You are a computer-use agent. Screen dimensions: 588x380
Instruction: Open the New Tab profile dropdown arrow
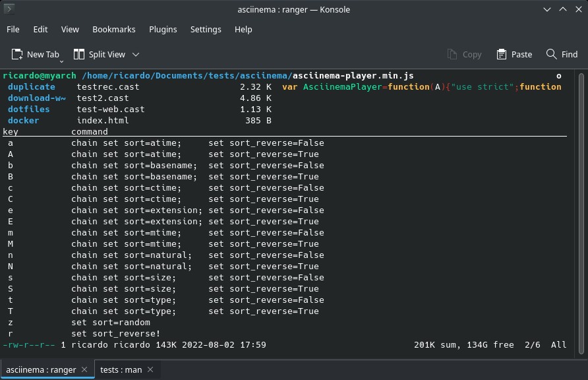[x=61, y=61]
